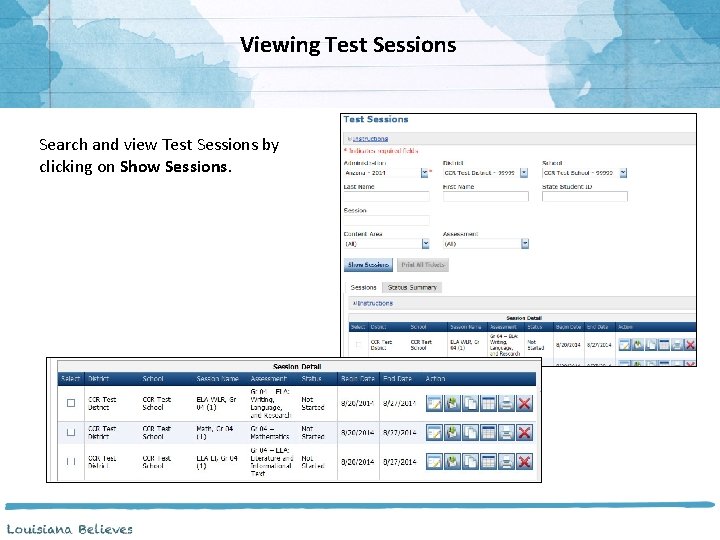
Task: Open the Content Area dropdown
Action: tap(425, 244)
